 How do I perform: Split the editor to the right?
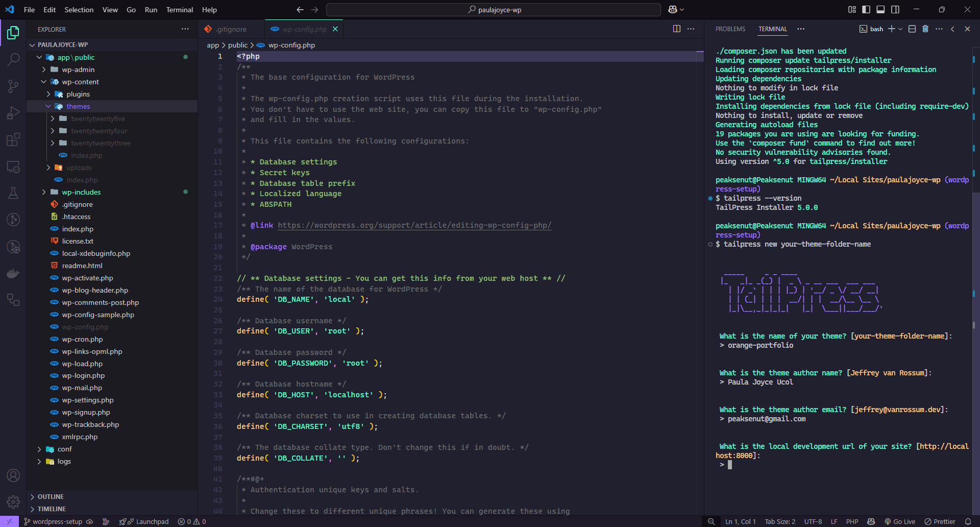(x=677, y=29)
